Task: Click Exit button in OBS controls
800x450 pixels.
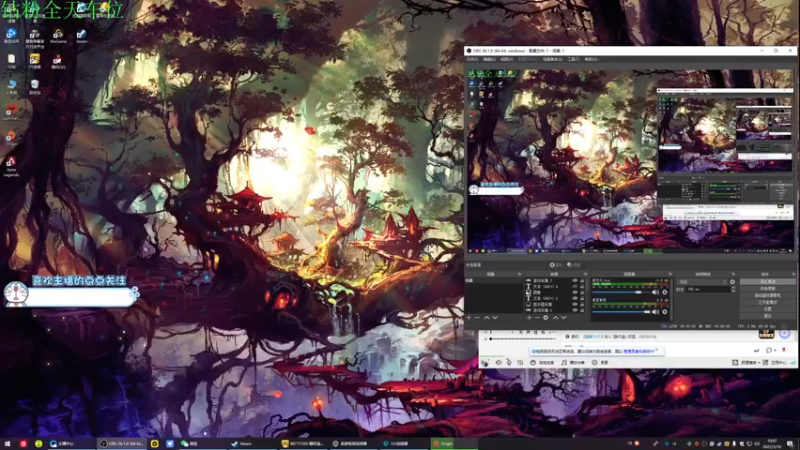Action: pos(768,316)
